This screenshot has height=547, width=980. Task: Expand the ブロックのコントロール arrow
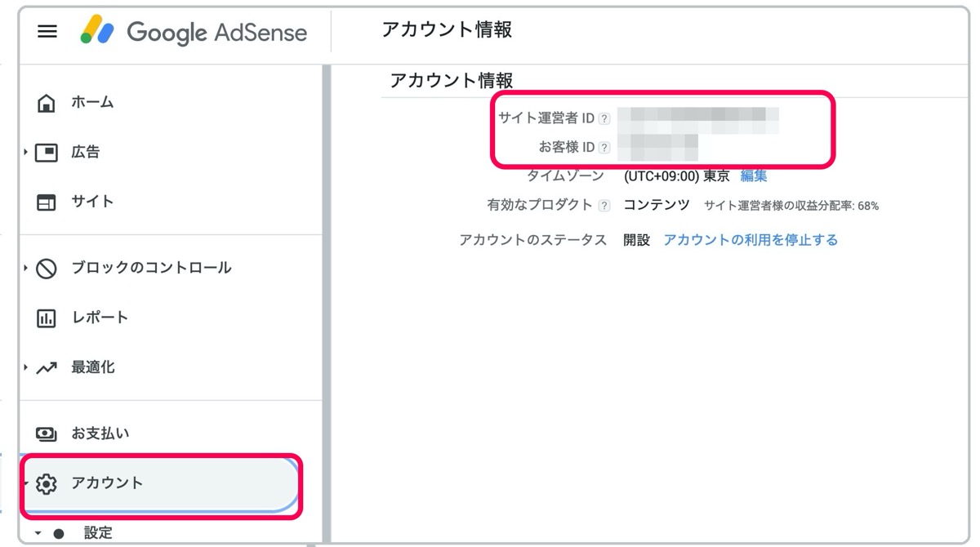(x=26, y=268)
